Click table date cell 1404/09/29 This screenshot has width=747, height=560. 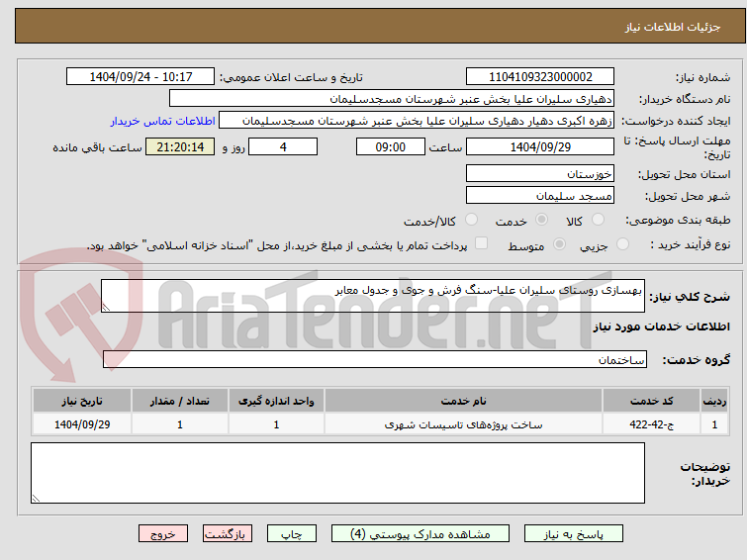point(82,424)
